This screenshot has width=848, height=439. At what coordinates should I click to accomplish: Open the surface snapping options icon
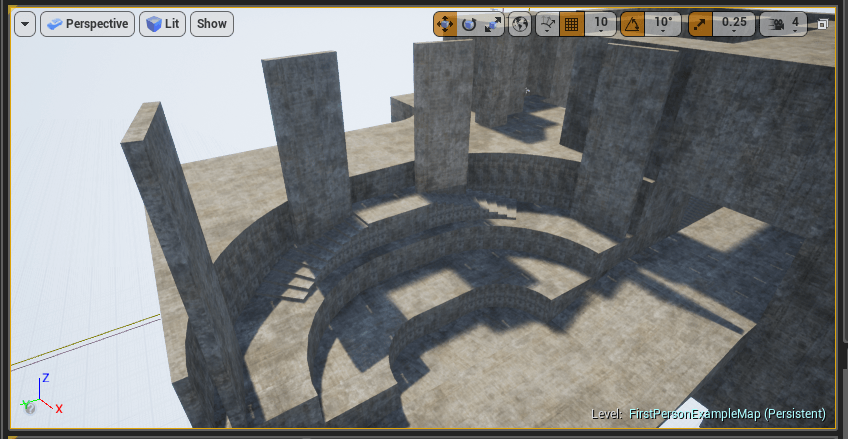tap(547, 23)
